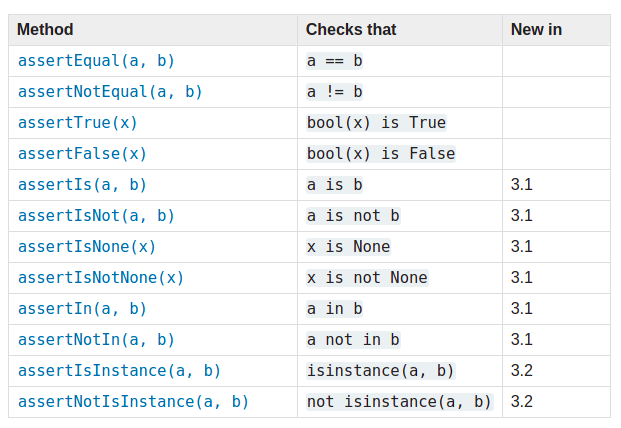Viewport: 621px width, 428px height.
Task: Click the "a == b" code snippet
Action: tap(335, 61)
